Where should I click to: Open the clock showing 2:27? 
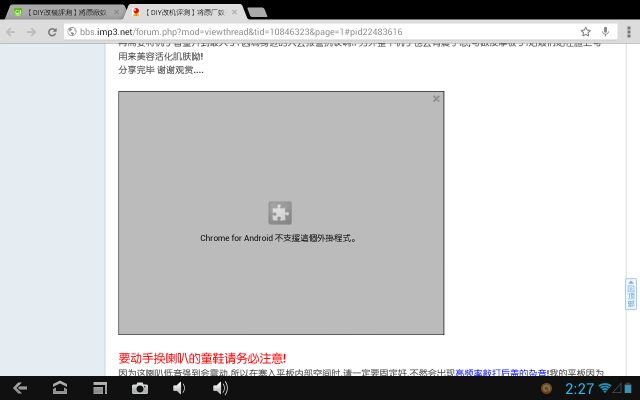[x=580, y=389]
